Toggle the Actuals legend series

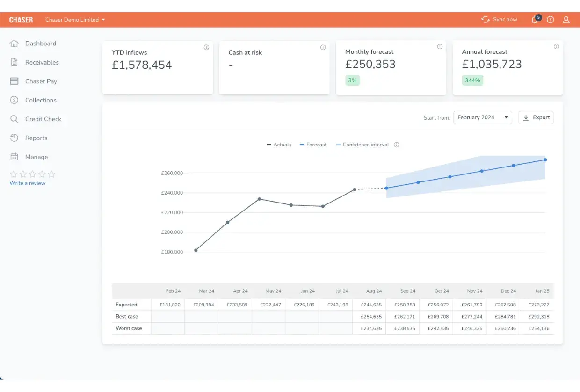click(x=279, y=145)
